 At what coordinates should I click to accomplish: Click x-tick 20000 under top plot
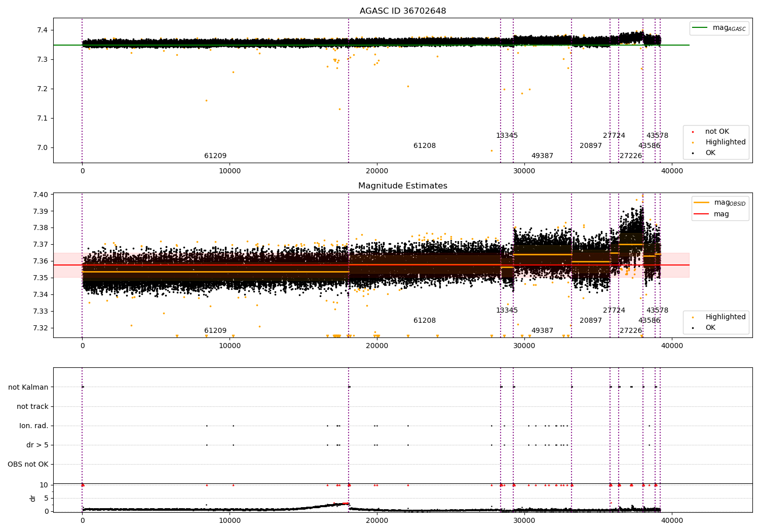click(377, 171)
